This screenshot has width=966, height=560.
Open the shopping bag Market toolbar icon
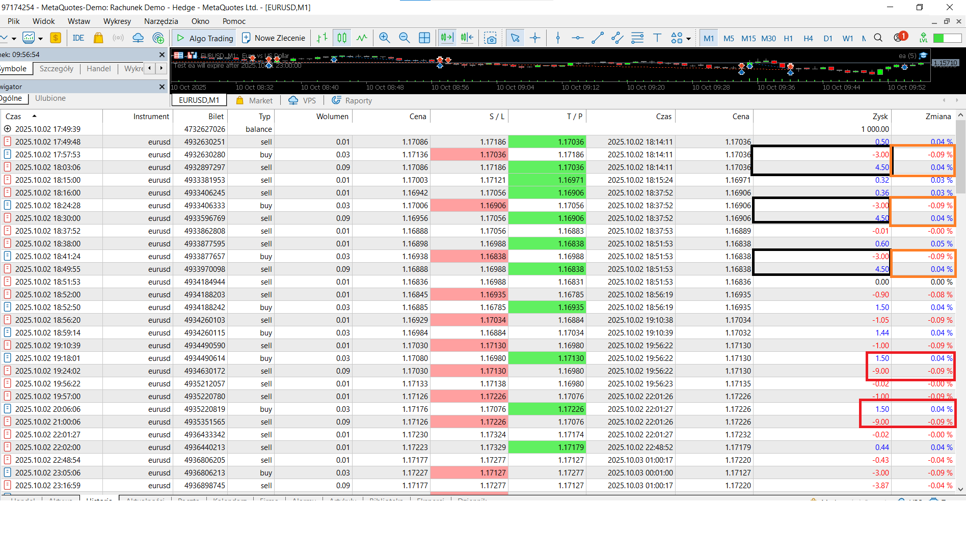coord(98,38)
